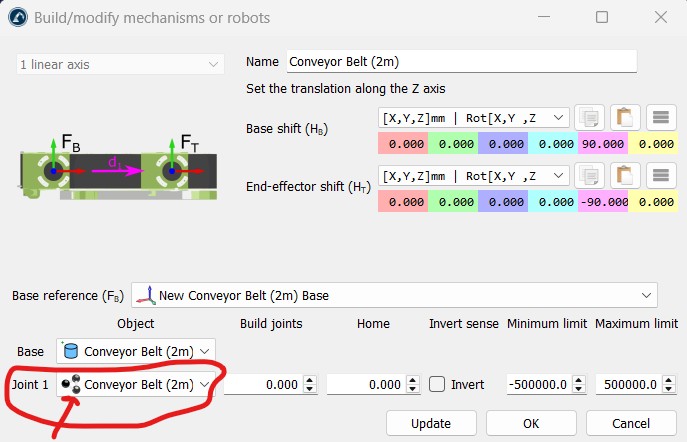Open Base shift more-options menu icon
This screenshot has height=442, width=687.
click(x=662, y=118)
